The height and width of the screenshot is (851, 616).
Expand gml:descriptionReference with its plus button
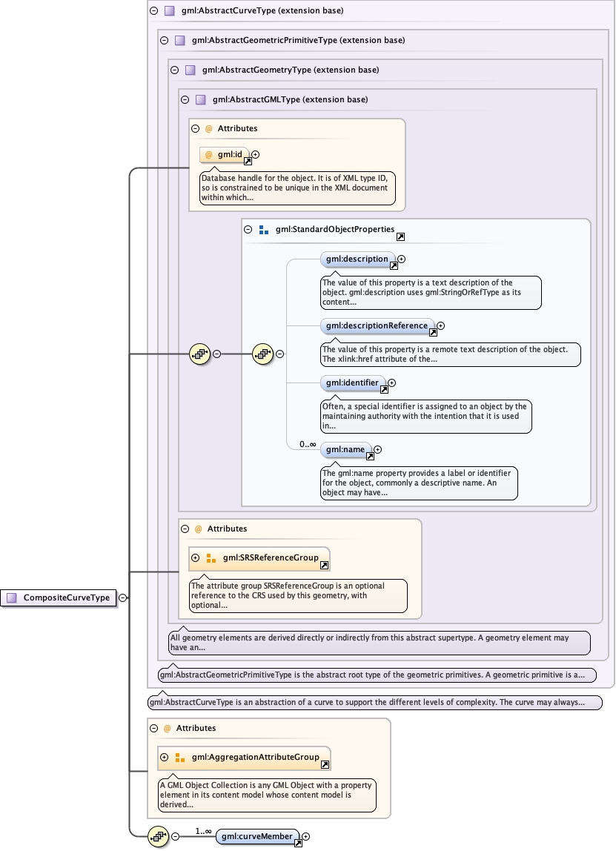point(441,326)
